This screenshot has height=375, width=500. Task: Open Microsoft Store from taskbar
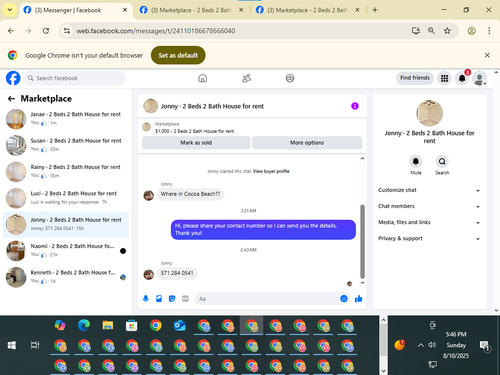click(132, 325)
